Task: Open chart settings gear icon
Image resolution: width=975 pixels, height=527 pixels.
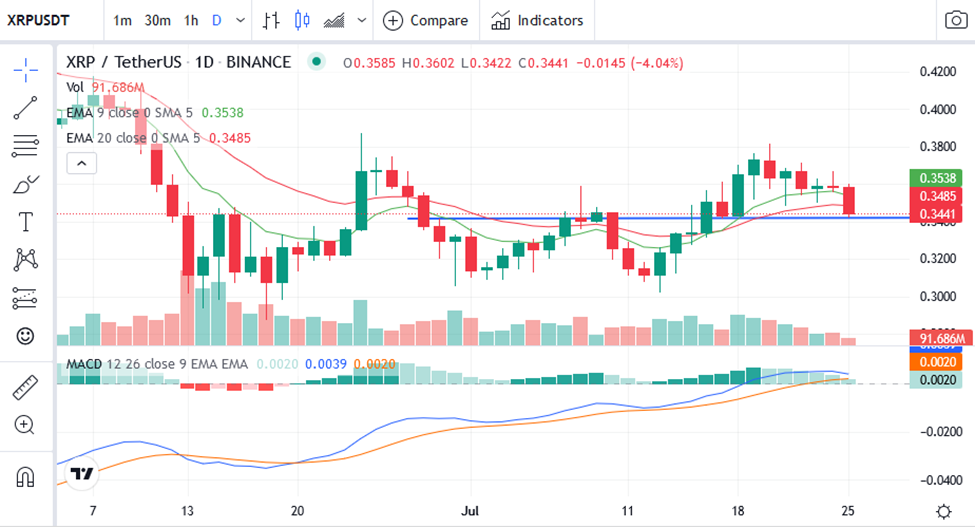Action: 944,511
